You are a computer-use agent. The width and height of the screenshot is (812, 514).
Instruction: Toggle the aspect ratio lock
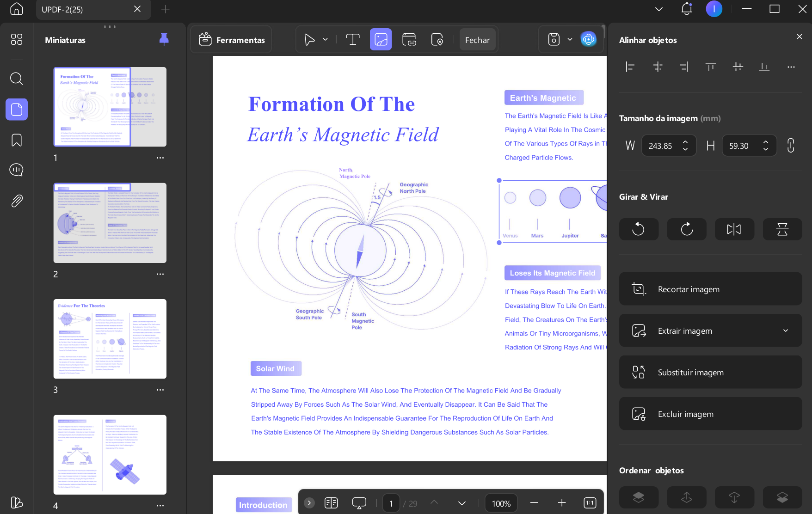(x=791, y=146)
